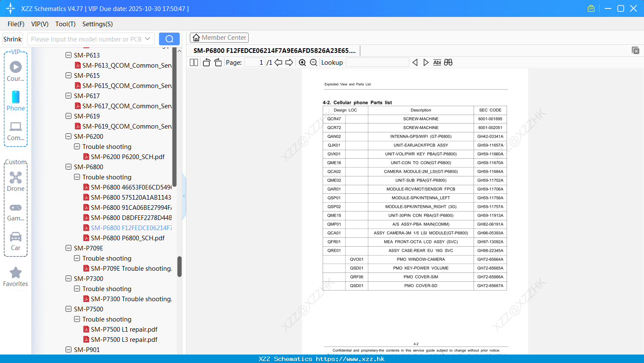Image resolution: width=644 pixels, height=363 pixels.
Task: Open SM-P6800 91CA06BE27994F file
Action: tap(127, 207)
